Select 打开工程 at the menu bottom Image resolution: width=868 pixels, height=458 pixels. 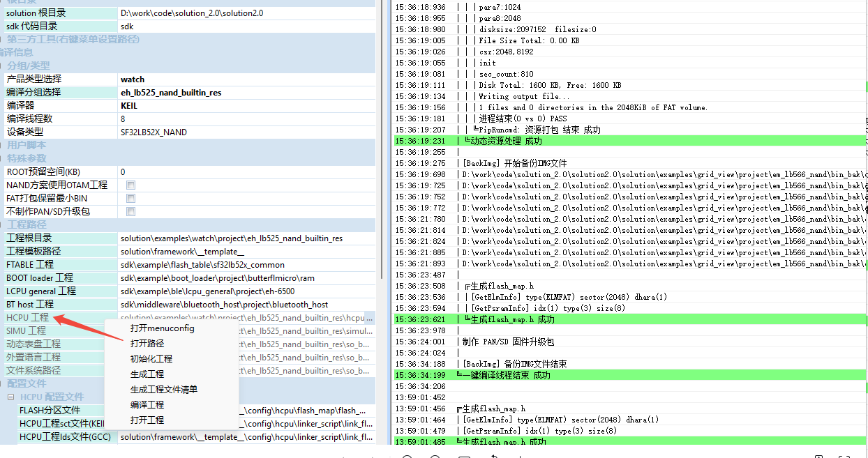pos(147,420)
